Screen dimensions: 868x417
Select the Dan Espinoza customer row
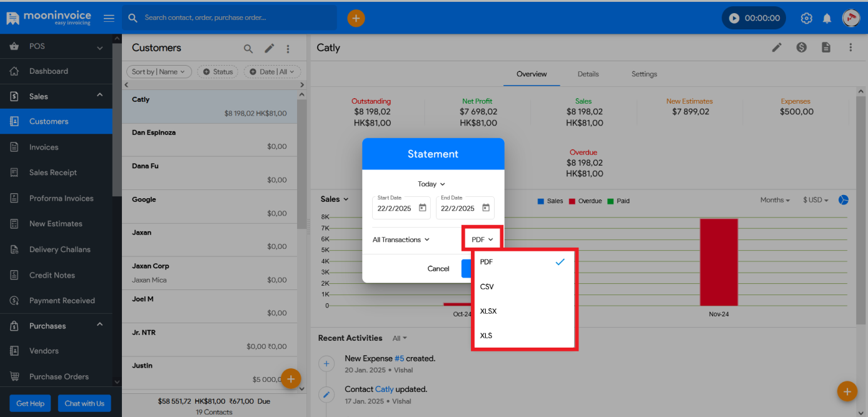[x=209, y=140]
